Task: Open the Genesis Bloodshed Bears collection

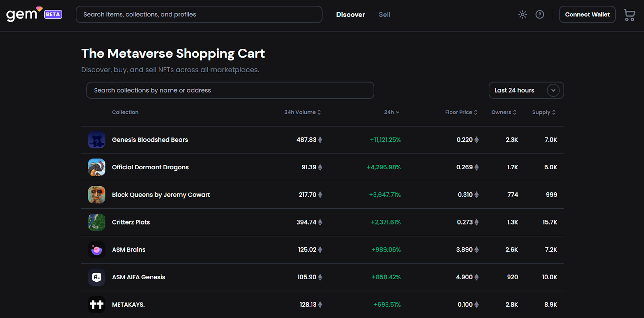Action: (150, 140)
